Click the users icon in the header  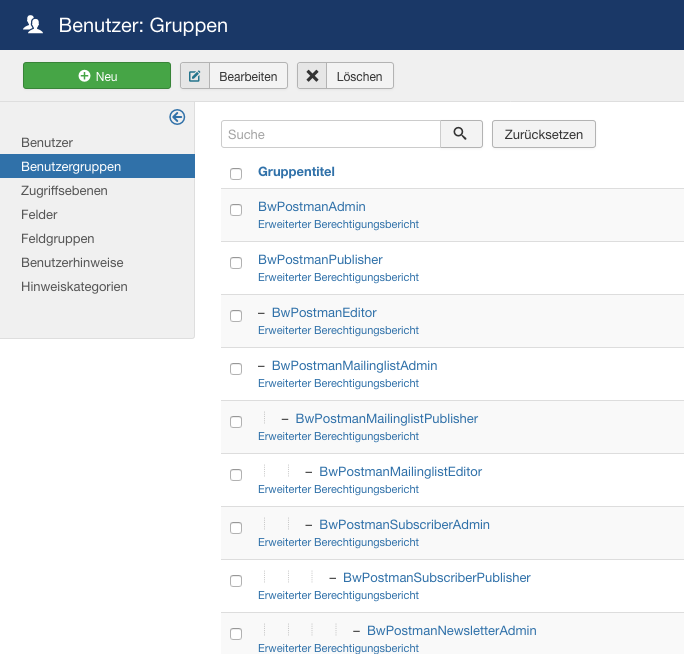click(34, 25)
